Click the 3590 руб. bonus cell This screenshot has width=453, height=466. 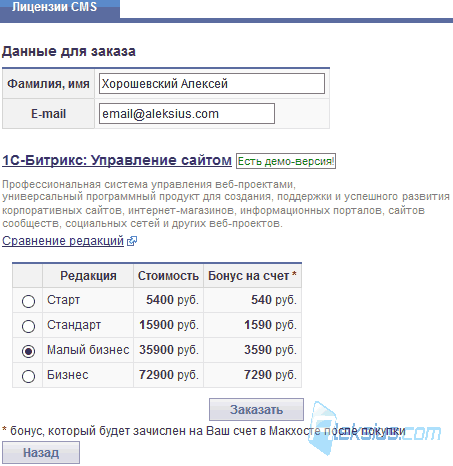(252, 350)
